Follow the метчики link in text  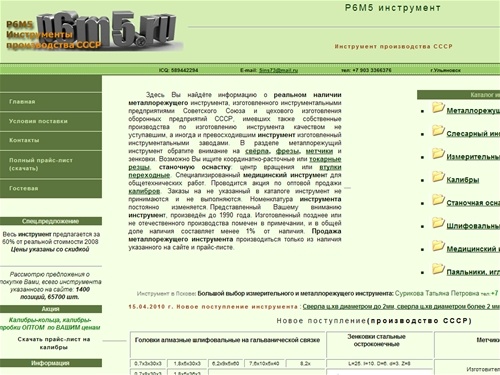click(319, 151)
